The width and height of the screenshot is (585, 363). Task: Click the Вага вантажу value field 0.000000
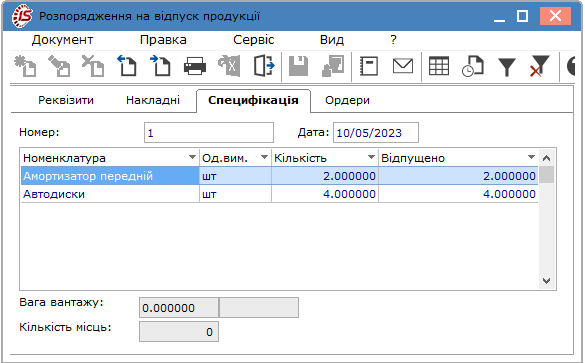click(179, 308)
